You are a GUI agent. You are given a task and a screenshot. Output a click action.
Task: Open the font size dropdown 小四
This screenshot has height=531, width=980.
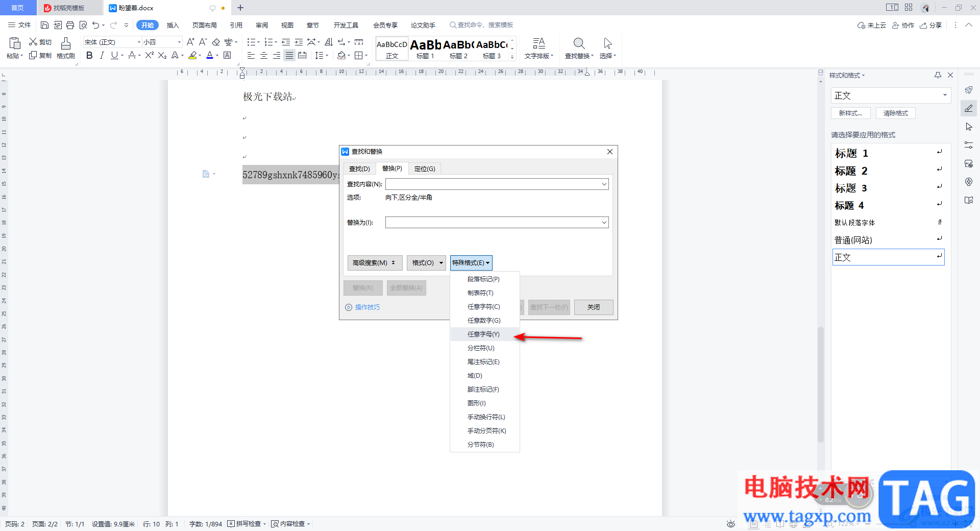(x=179, y=42)
